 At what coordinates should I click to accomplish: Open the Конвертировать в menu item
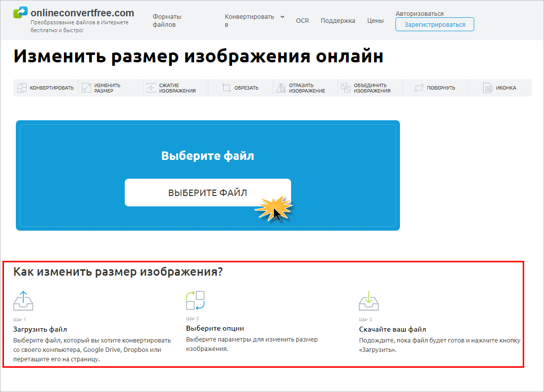coord(249,20)
